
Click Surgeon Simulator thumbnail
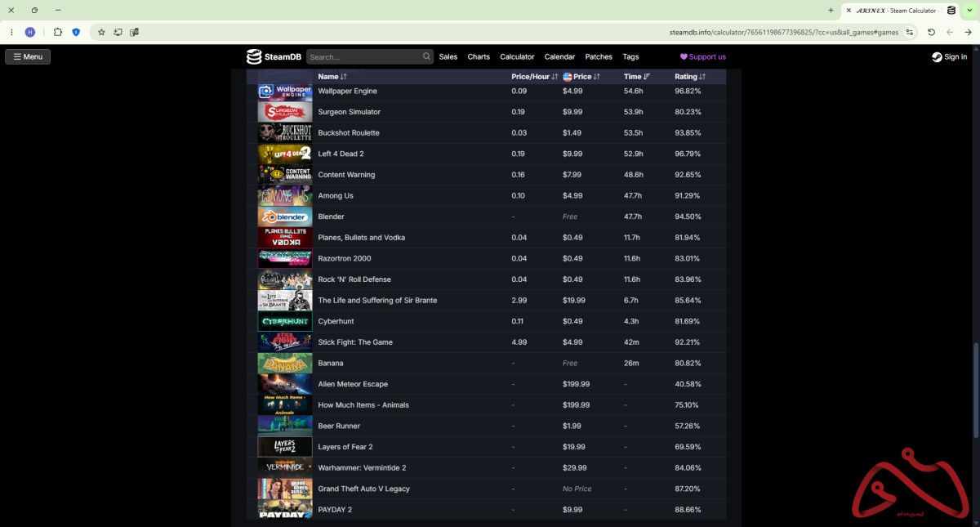tap(285, 112)
